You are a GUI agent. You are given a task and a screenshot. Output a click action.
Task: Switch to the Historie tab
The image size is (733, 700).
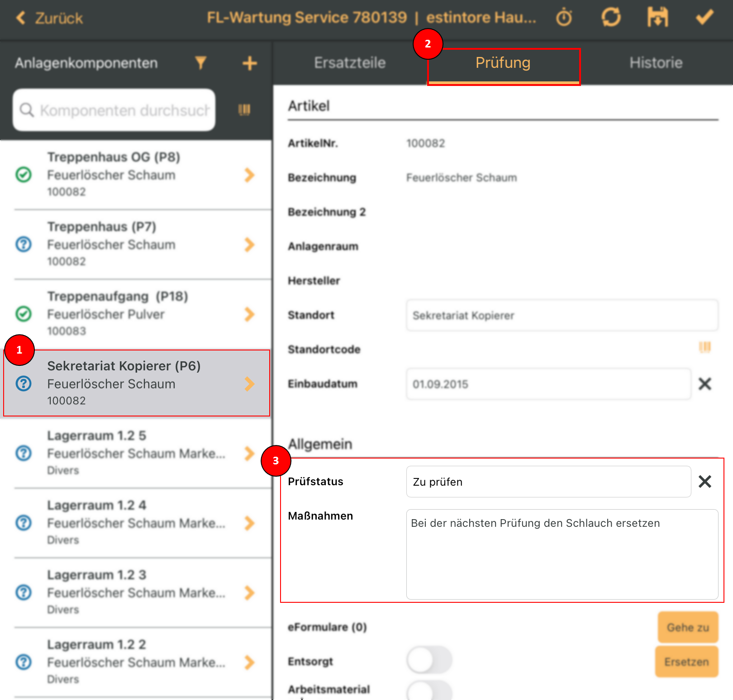point(656,63)
